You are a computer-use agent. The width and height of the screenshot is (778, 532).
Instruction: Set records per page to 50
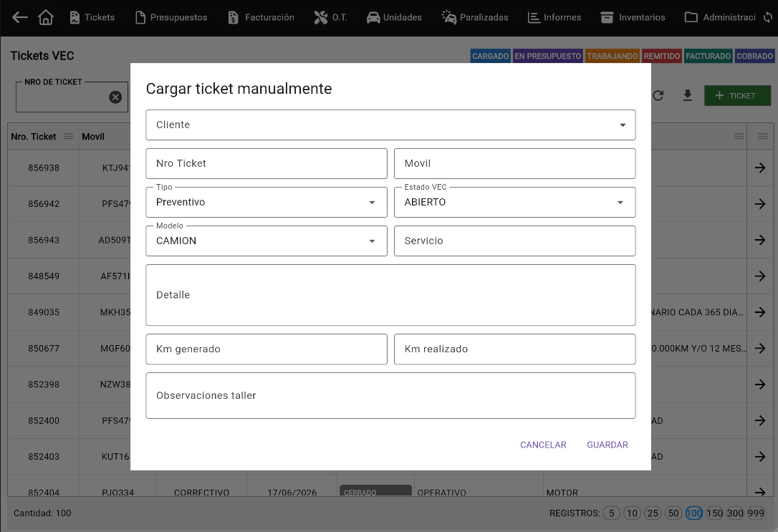pos(673,513)
